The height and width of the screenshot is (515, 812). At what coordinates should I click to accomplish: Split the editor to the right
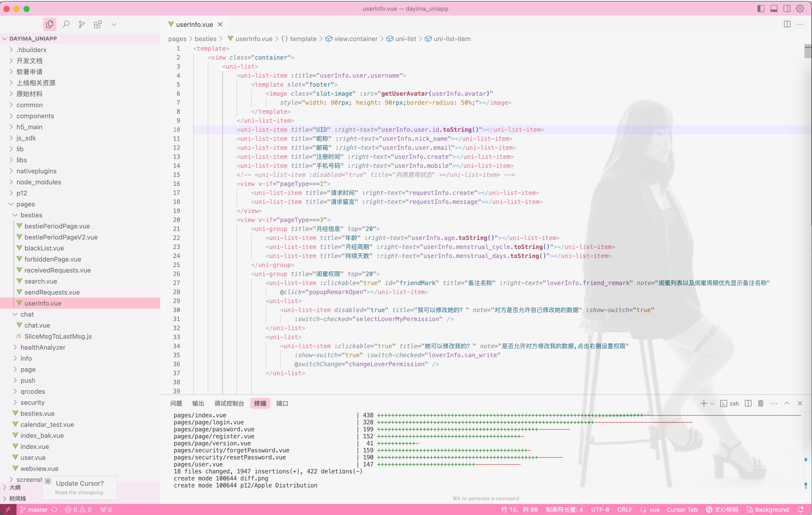pyautogui.click(x=787, y=24)
